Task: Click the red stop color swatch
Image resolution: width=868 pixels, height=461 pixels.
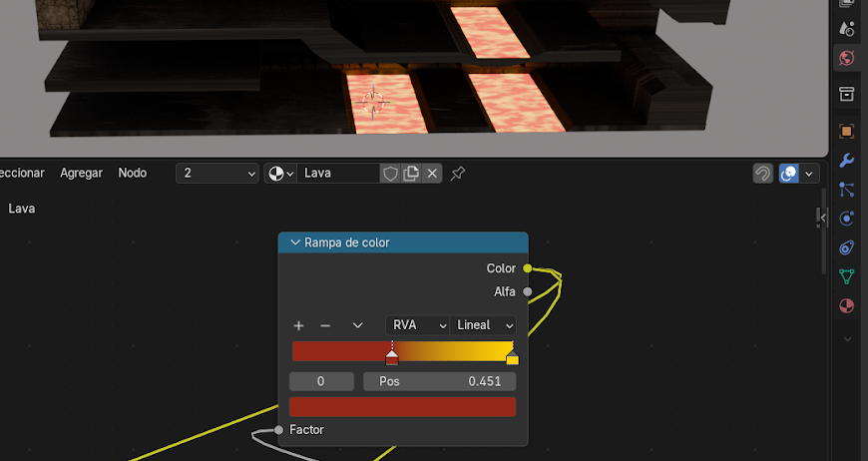Action: pyautogui.click(x=402, y=407)
